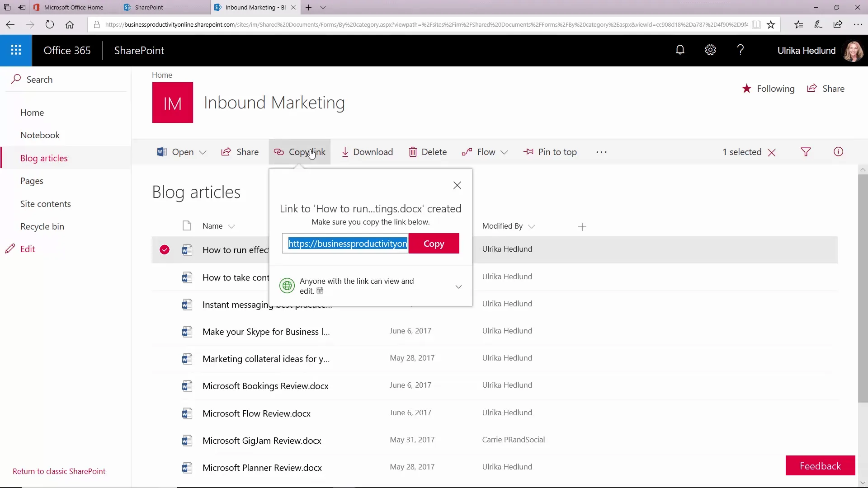Open browser settings and more menu
This screenshot has width=868, height=488.
(x=858, y=25)
